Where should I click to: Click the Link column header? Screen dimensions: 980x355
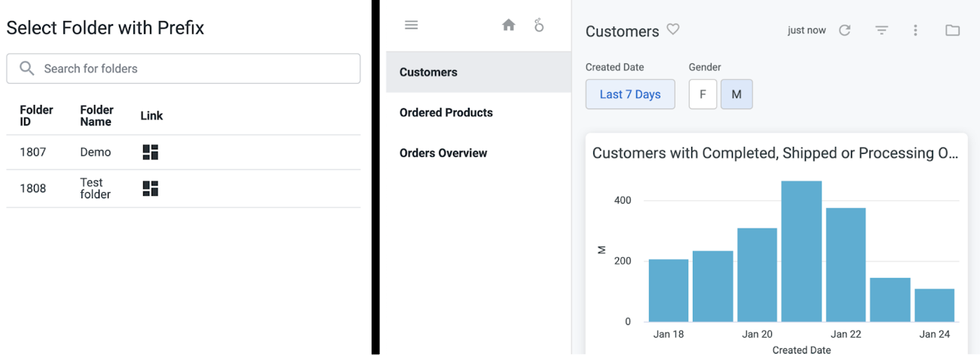(152, 115)
